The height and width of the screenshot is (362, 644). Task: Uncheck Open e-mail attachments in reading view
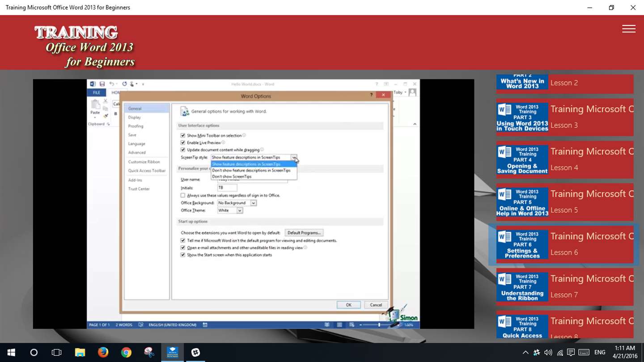pyautogui.click(x=182, y=248)
